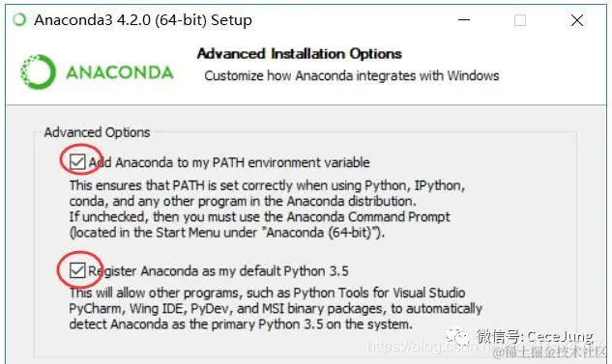Click the PATH option description paragraph

268,209
